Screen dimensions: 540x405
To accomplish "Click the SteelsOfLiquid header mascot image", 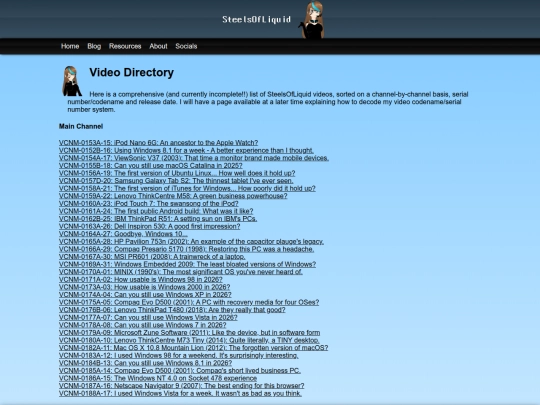I will coord(312,19).
